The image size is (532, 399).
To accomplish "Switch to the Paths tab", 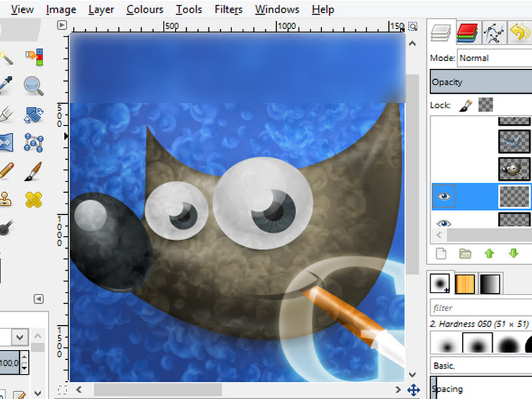I will (493, 33).
